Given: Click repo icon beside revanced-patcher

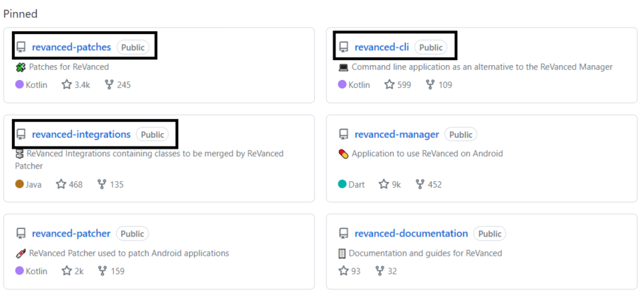Looking at the screenshot, I should (21, 234).
